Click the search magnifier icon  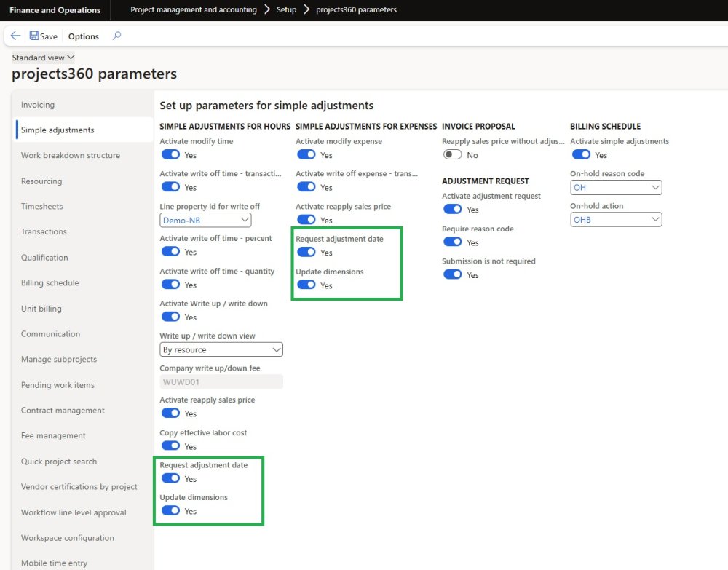pyautogui.click(x=117, y=36)
